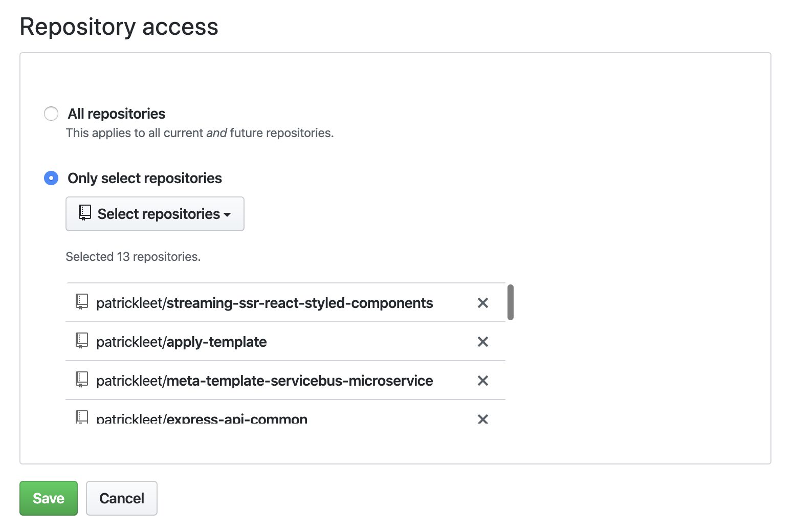Click patrickleet/apply-template list entry
The image size is (795, 532).
182,342
